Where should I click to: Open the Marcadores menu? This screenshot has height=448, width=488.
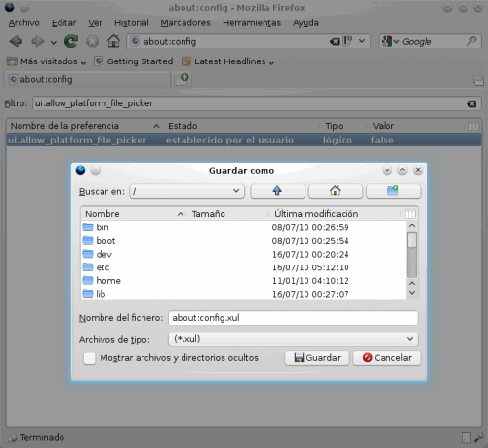[x=185, y=23]
